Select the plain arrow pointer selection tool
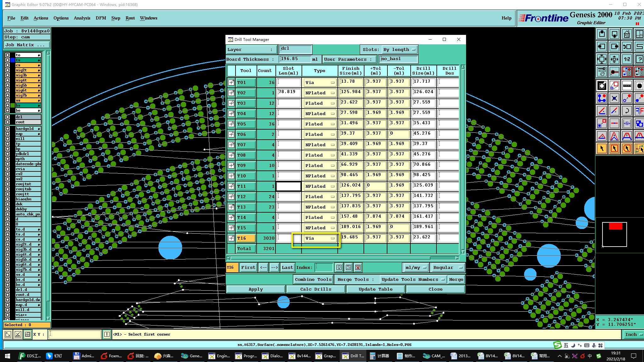Image resolution: width=644 pixels, height=362 pixels. click(x=602, y=148)
